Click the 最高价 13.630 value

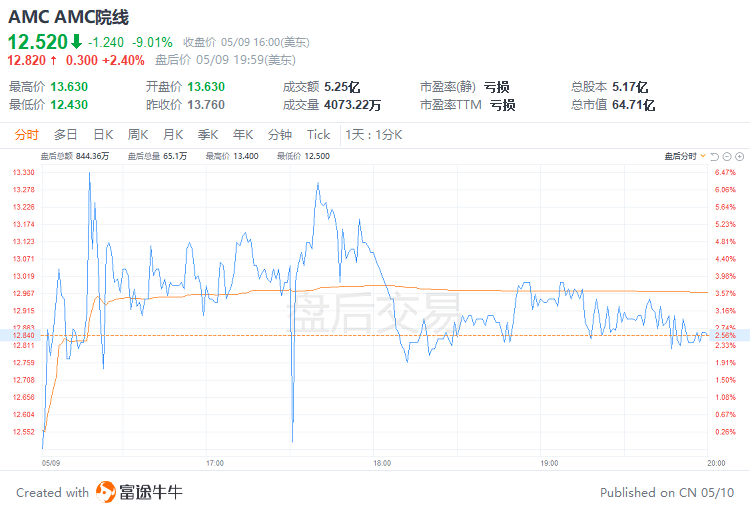click(69, 87)
